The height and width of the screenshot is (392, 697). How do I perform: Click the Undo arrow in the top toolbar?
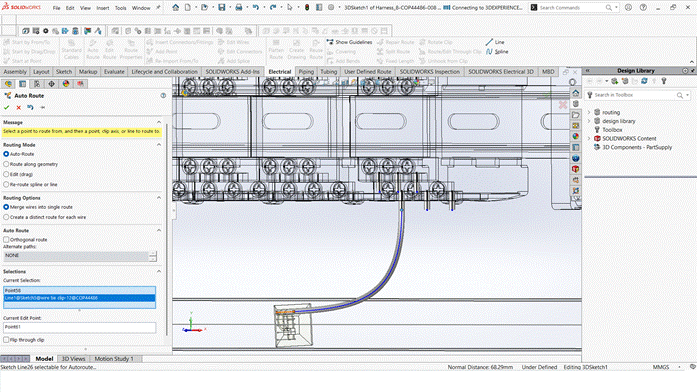(x=256, y=8)
